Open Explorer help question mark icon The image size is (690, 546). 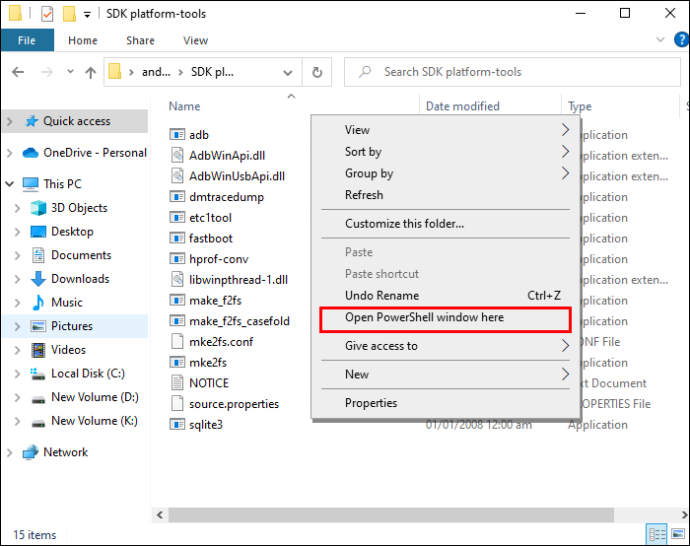tap(681, 40)
